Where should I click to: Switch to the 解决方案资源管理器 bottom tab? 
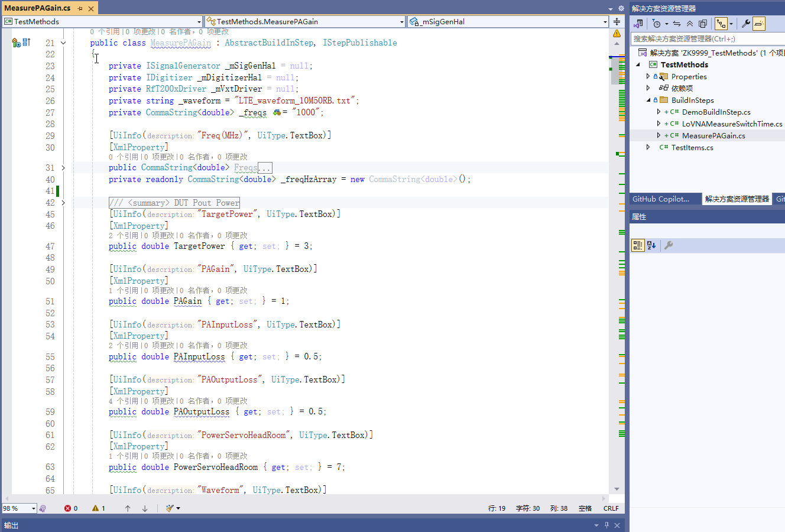click(x=737, y=199)
